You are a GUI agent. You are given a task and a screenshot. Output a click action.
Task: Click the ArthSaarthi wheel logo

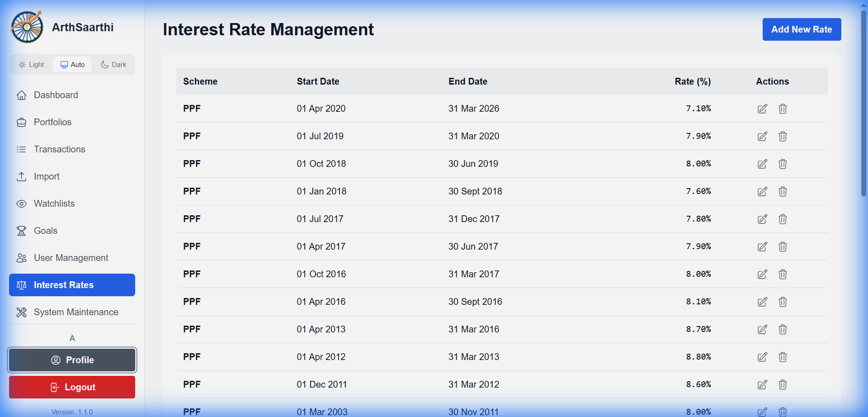tap(26, 27)
